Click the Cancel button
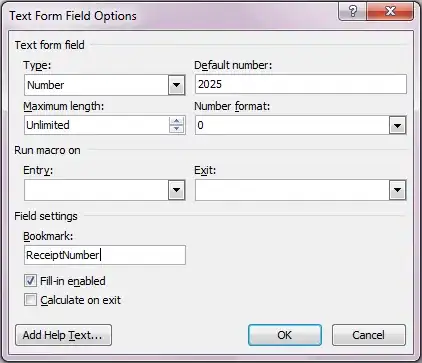The image size is (422, 363). point(369,335)
